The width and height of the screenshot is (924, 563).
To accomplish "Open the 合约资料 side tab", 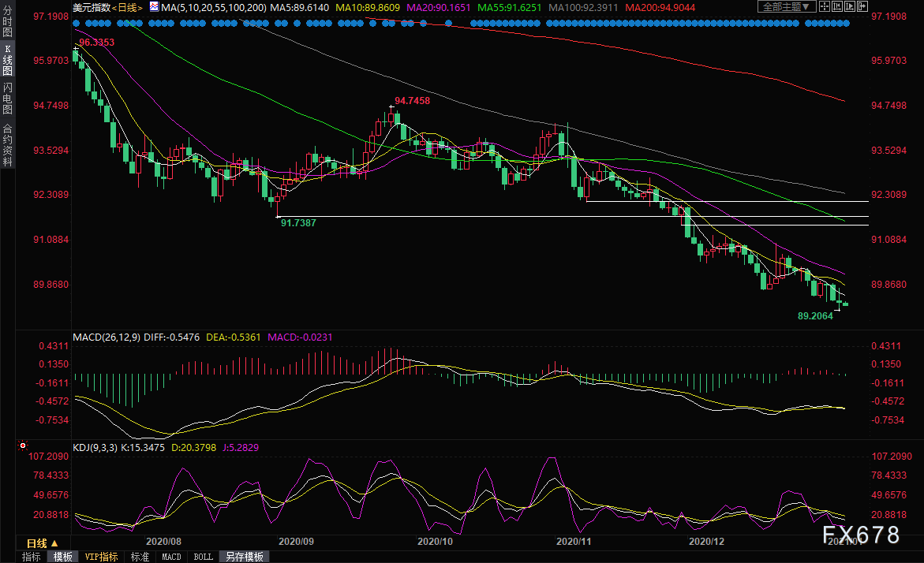I will click(7, 144).
